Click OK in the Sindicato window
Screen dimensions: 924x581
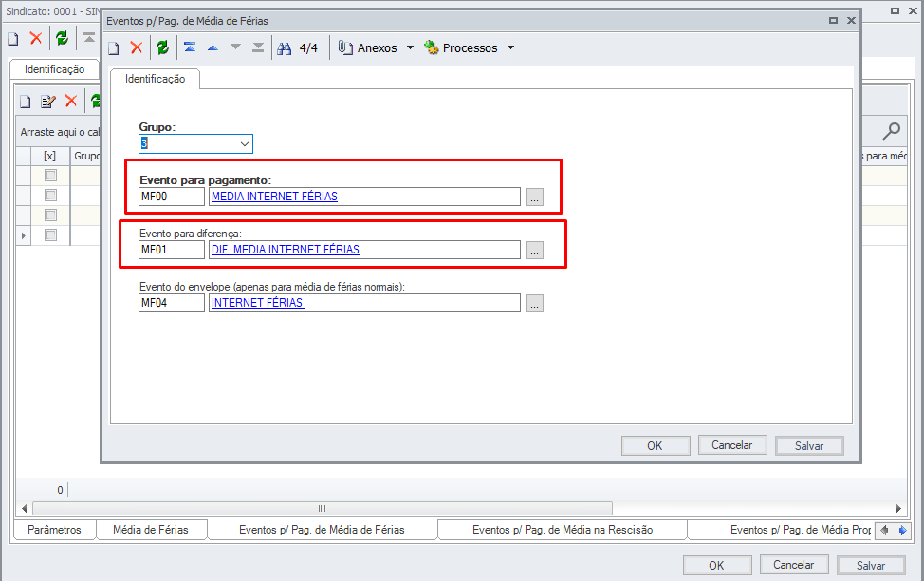click(716, 565)
